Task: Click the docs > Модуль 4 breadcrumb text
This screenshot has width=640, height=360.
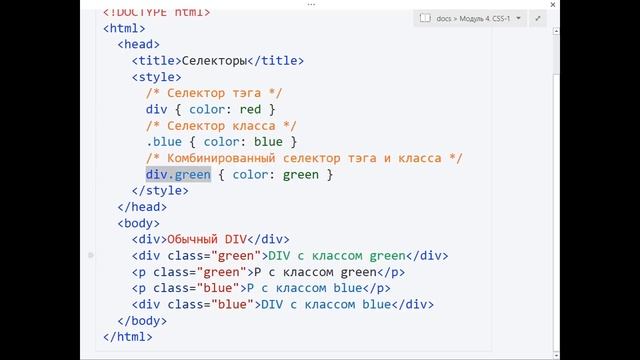Action: click(x=473, y=18)
